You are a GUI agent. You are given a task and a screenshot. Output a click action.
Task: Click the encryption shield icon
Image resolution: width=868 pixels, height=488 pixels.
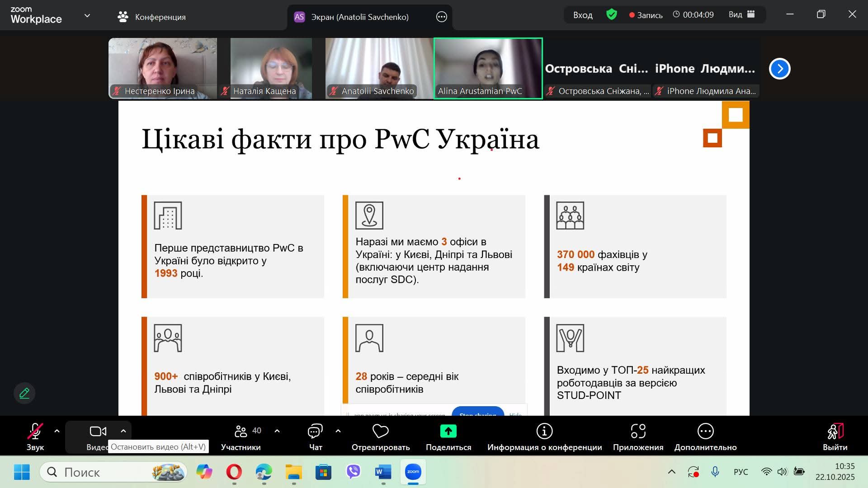612,15
